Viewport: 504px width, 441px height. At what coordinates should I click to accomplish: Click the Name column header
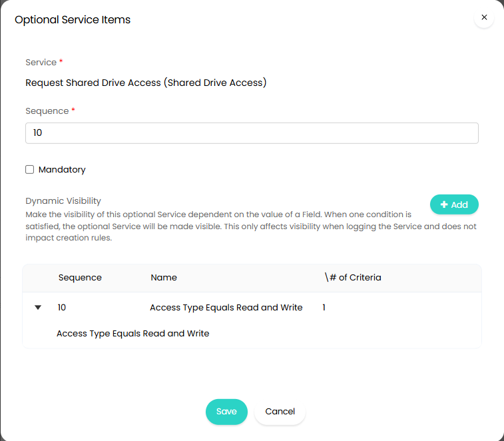coord(164,277)
